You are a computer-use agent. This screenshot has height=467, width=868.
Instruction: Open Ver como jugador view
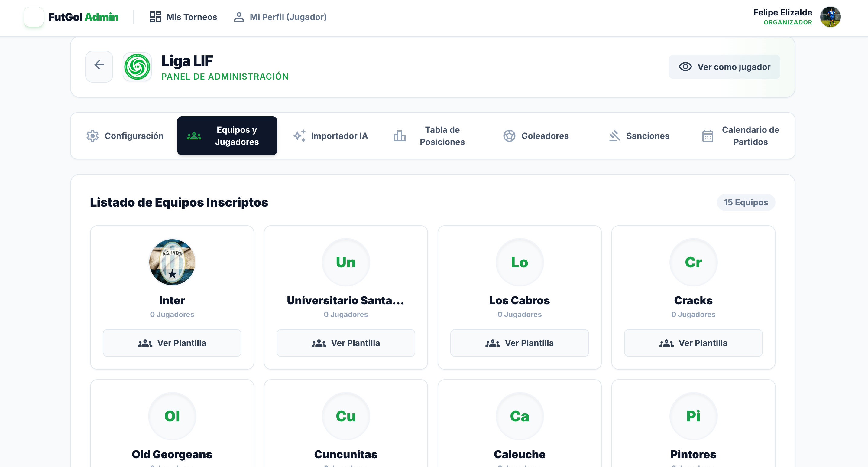[x=724, y=67]
